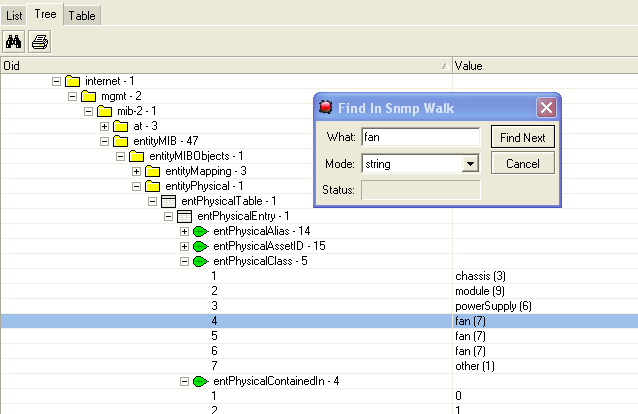
Task: Click the binoculars find icon
Action: 14,42
